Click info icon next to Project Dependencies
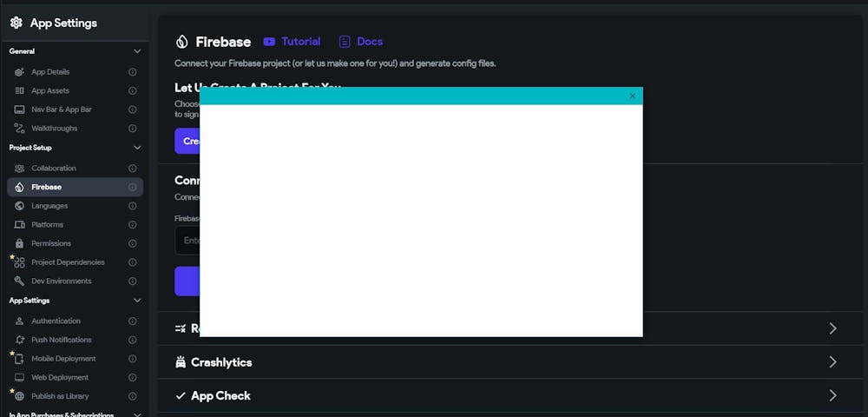 [132, 262]
